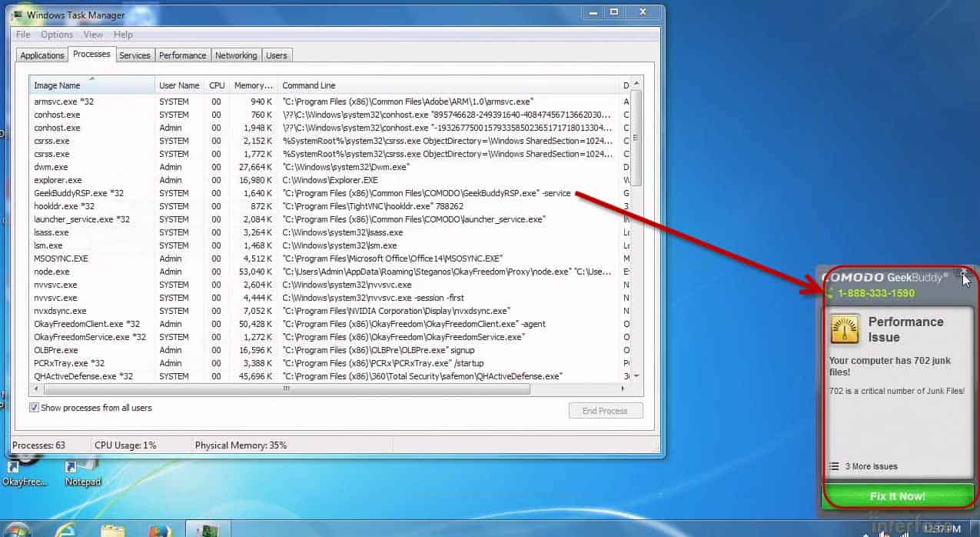The height and width of the screenshot is (537, 980).
Task: Select the launcher_service.exe *32 process
Action: point(330,219)
